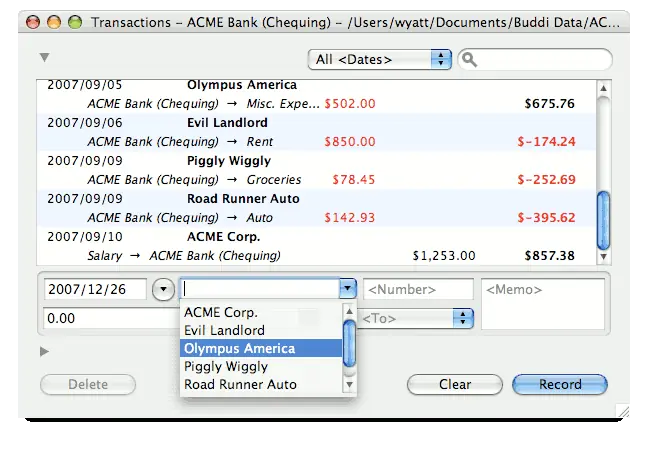Click the search text field
This screenshot has width=661, height=452.
coord(535,59)
